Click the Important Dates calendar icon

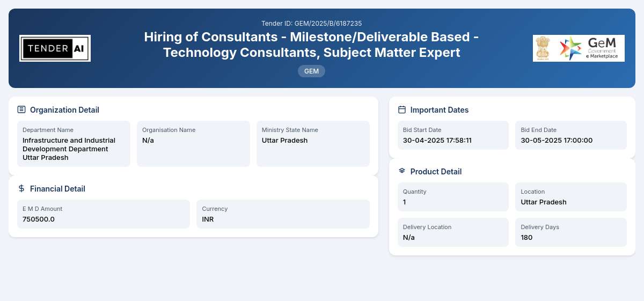[x=402, y=109]
